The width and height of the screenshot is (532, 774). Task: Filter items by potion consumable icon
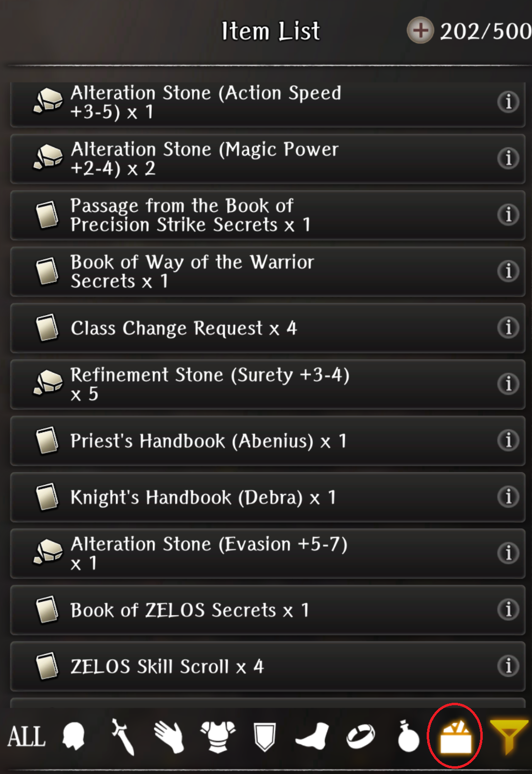[x=408, y=736]
